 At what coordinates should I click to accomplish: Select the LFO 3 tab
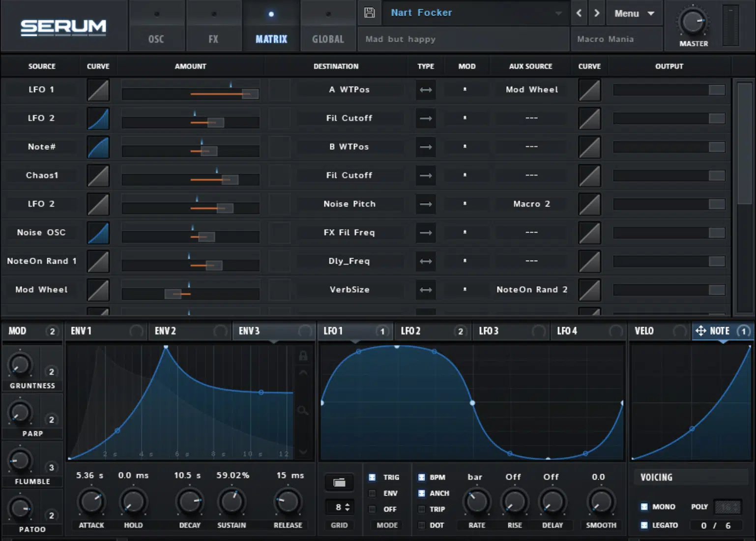tap(511, 331)
